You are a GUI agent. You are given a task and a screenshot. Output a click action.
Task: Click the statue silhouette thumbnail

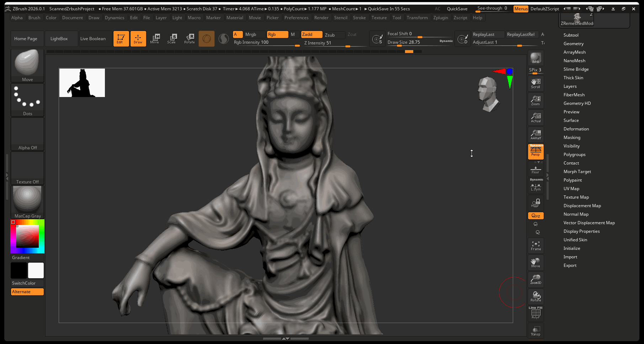(x=82, y=83)
